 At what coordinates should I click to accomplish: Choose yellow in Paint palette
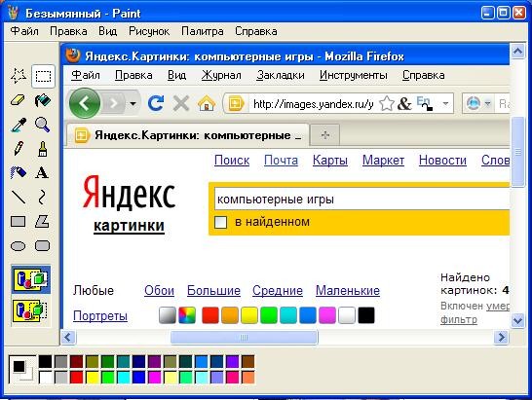click(x=93, y=378)
